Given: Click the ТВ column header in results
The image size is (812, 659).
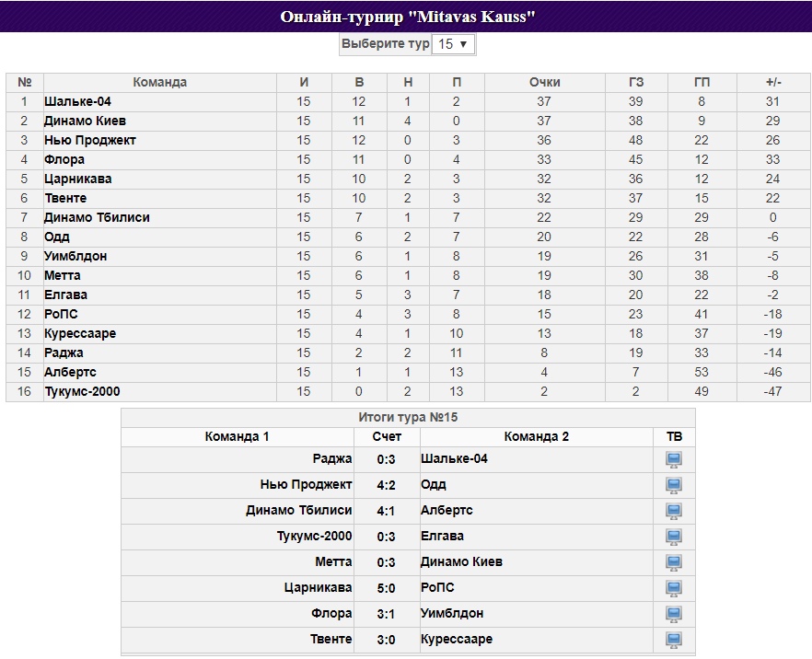Looking at the screenshot, I should (x=674, y=436).
